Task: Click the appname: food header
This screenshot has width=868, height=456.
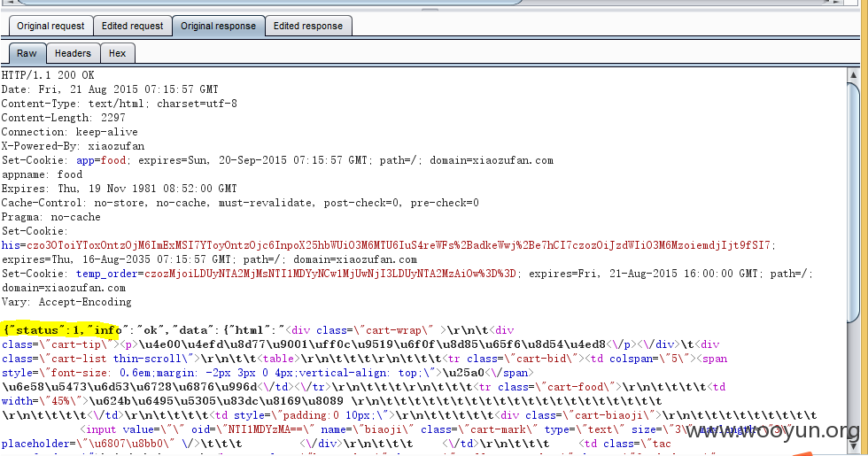Action: tap(43, 174)
